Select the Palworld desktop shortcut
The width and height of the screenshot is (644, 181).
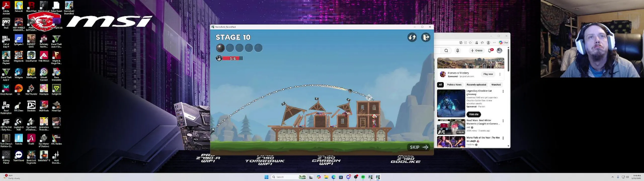coord(19,7)
